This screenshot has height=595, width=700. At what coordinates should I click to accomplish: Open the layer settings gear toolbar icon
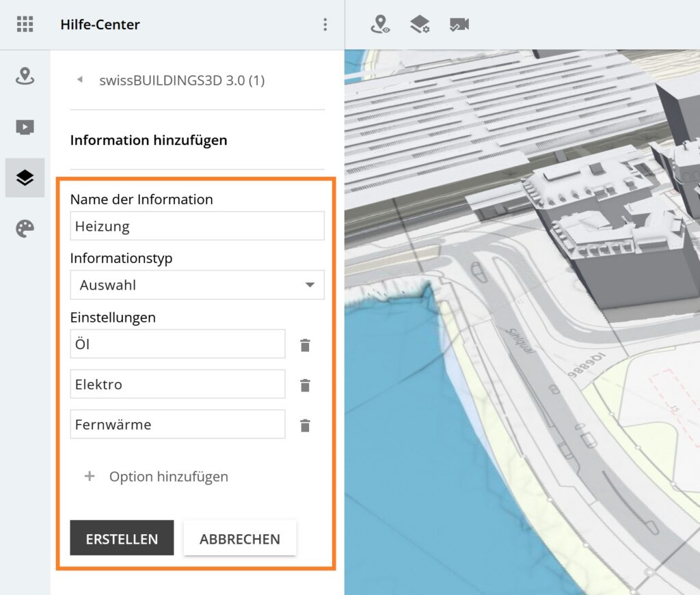click(420, 25)
